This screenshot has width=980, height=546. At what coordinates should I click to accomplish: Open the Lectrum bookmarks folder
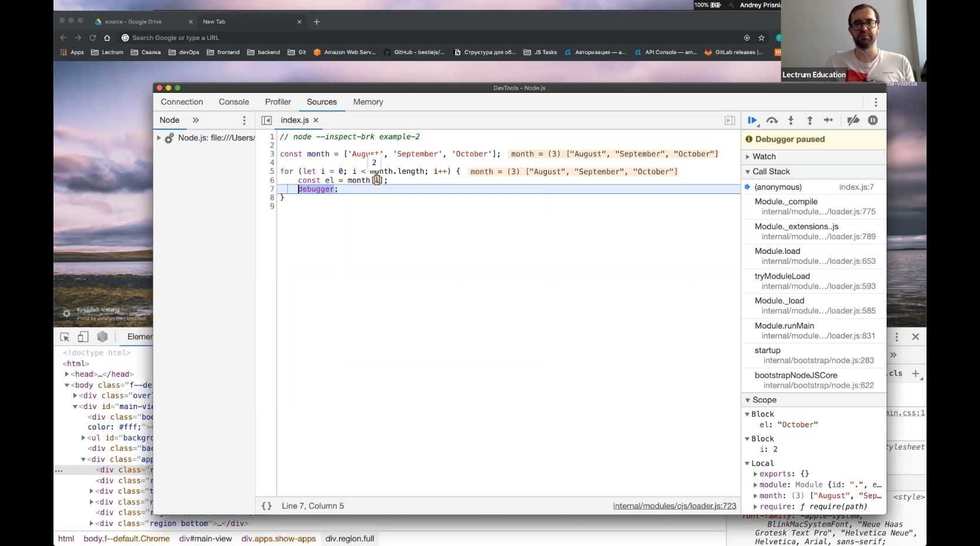click(107, 52)
